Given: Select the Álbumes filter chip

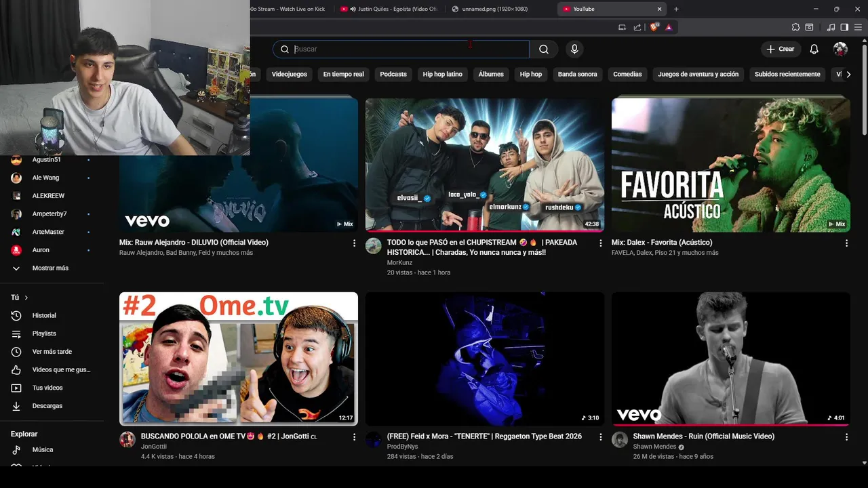Looking at the screenshot, I should [491, 74].
